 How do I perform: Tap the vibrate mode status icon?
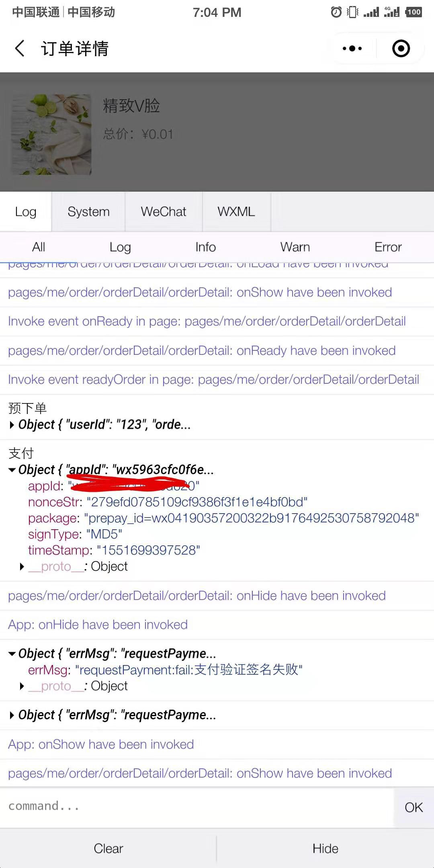(352, 12)
